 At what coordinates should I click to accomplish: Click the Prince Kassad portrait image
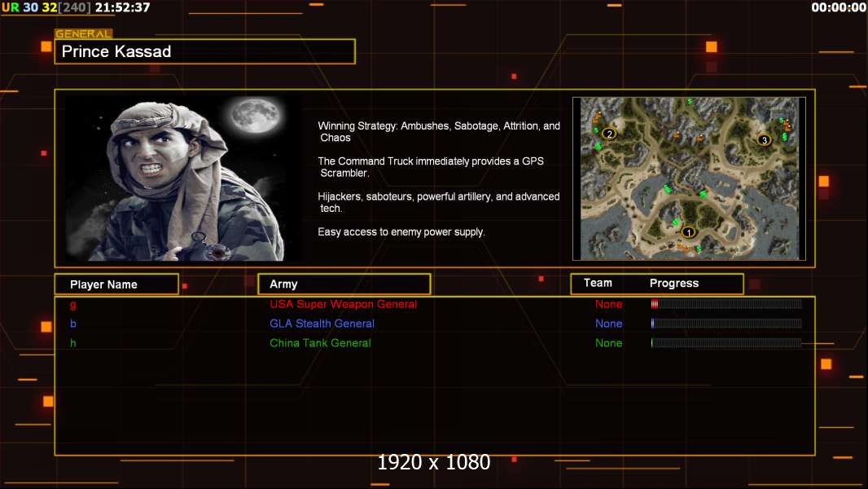tap(183, 178)
